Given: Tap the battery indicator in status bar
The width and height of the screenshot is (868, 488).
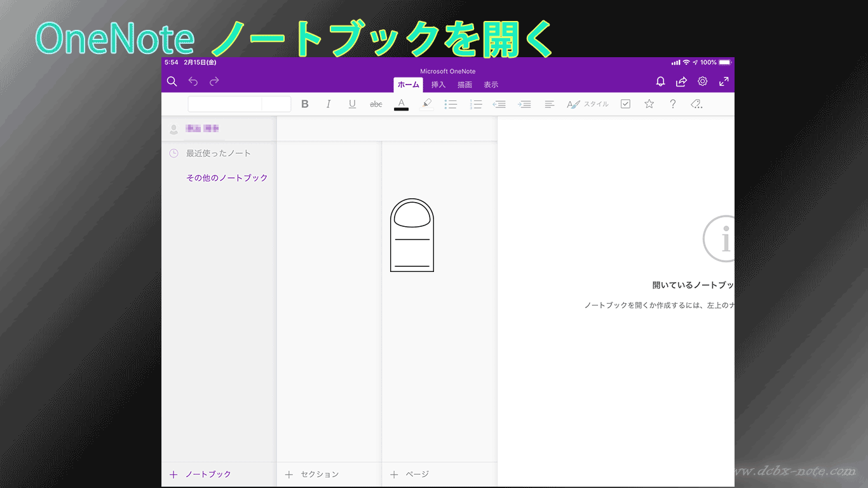Looking at the screenshot, I should click(x=724, y=62).
